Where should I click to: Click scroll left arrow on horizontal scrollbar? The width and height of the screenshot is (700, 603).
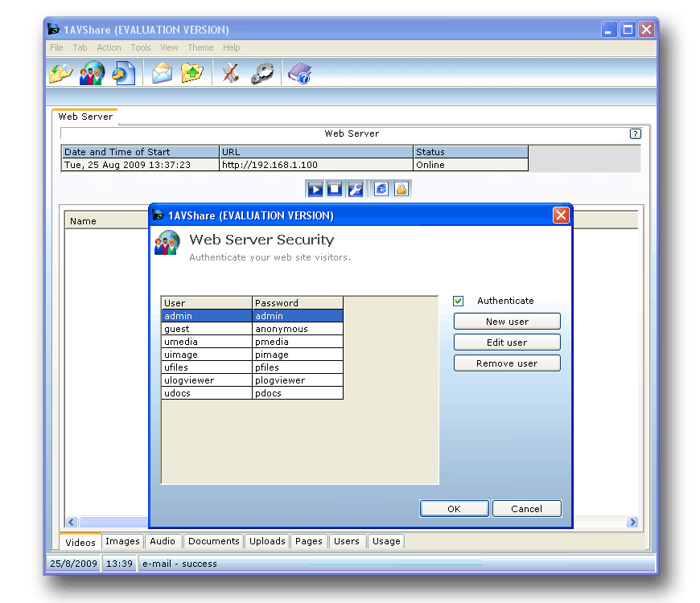(x=72, y=522)
